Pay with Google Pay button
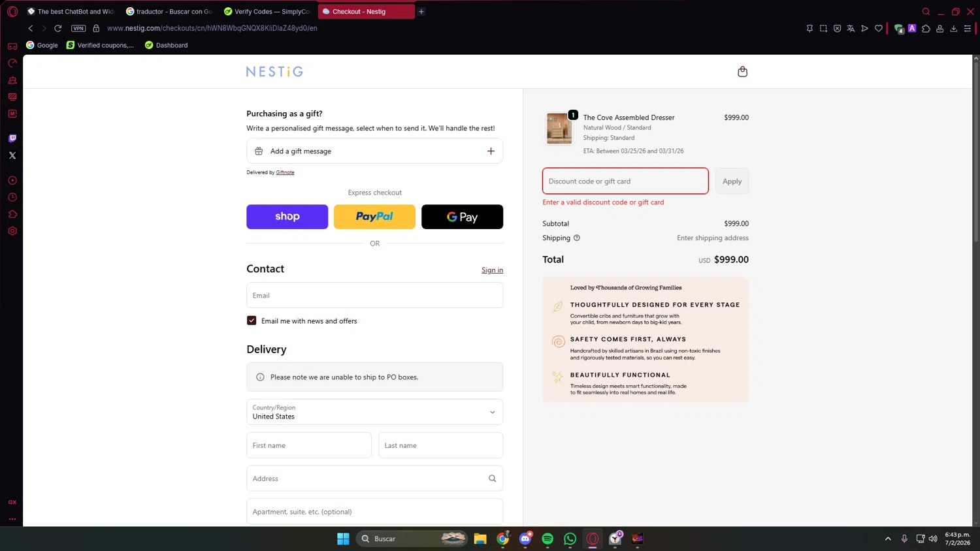980x551 pixels. coord(462,217)
